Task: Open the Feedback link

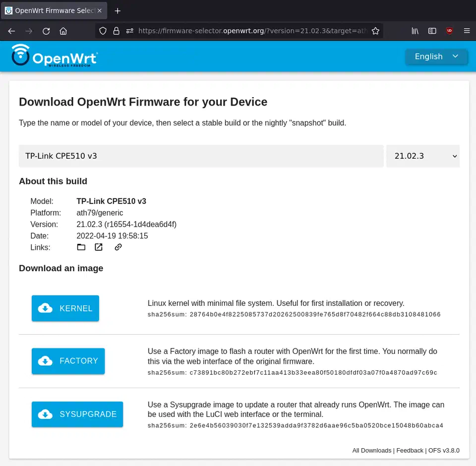Action: point(410,451)
